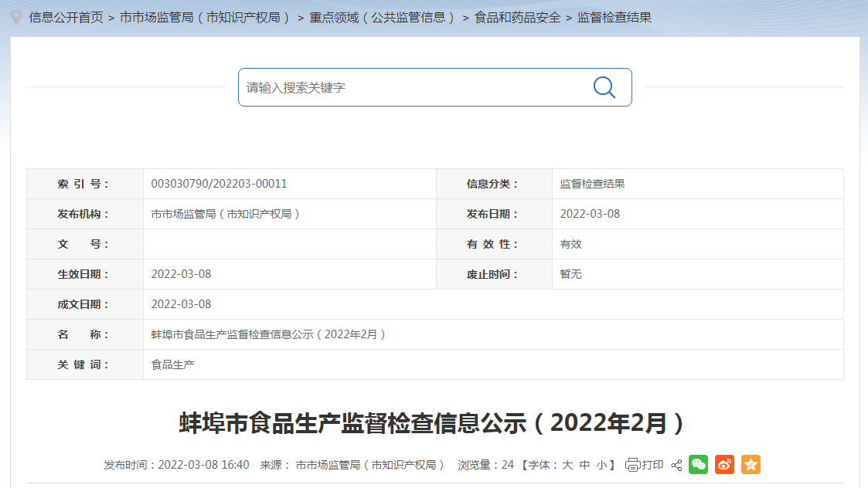The width and height of the screenshot is (868, 488).
Task: Click the 打印 text link
Action: click(x=652, y=466)
